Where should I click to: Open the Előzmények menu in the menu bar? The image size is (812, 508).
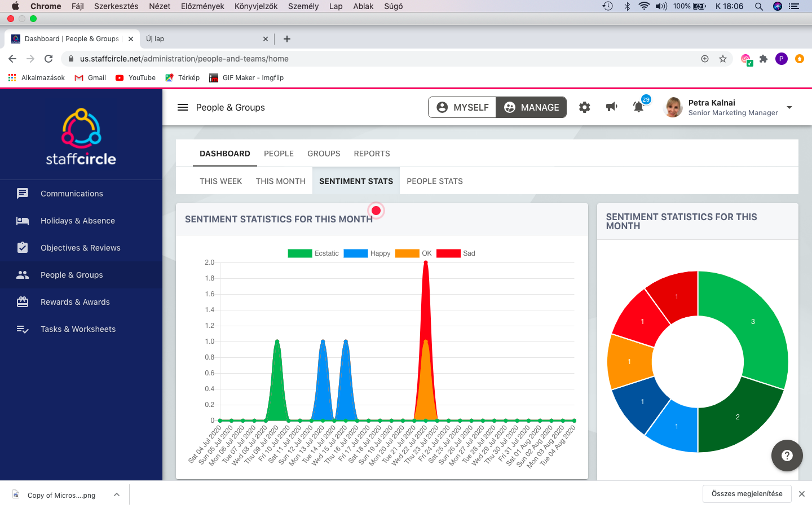click(x=202, y=6)
